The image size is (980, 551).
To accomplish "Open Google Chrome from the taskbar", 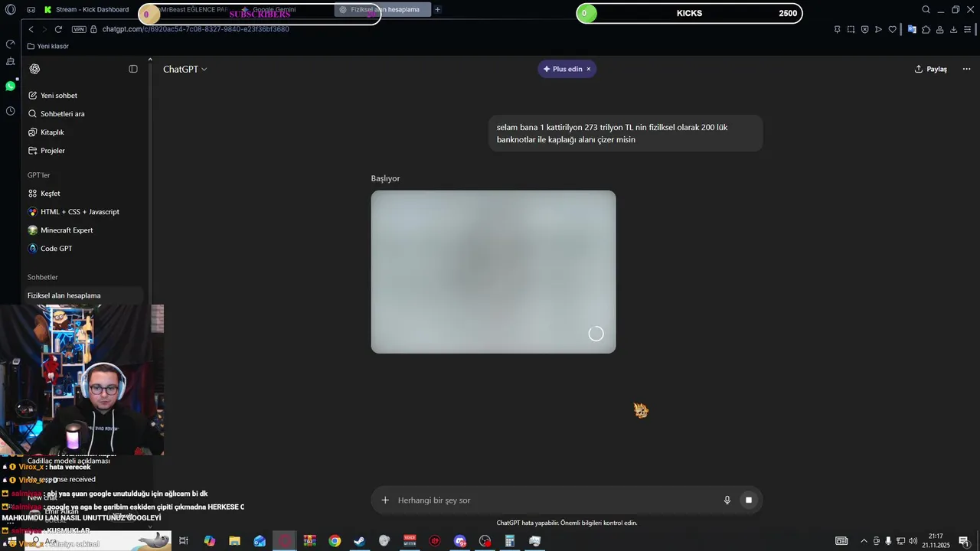I will pyautogui.click(x=335, y=541).
